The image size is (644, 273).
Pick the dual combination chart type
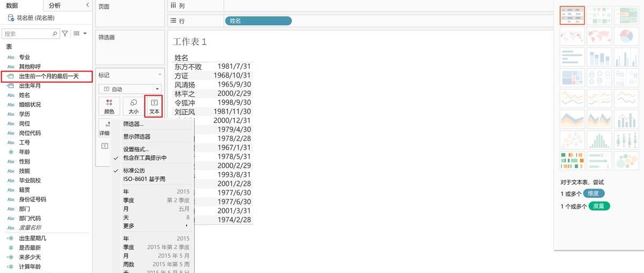pos(626,119)
